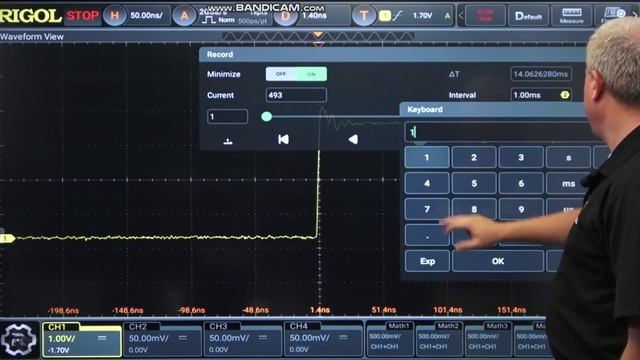Click CH1 DC coupling icon
640x360 pixels.
[x=102, y=338]
